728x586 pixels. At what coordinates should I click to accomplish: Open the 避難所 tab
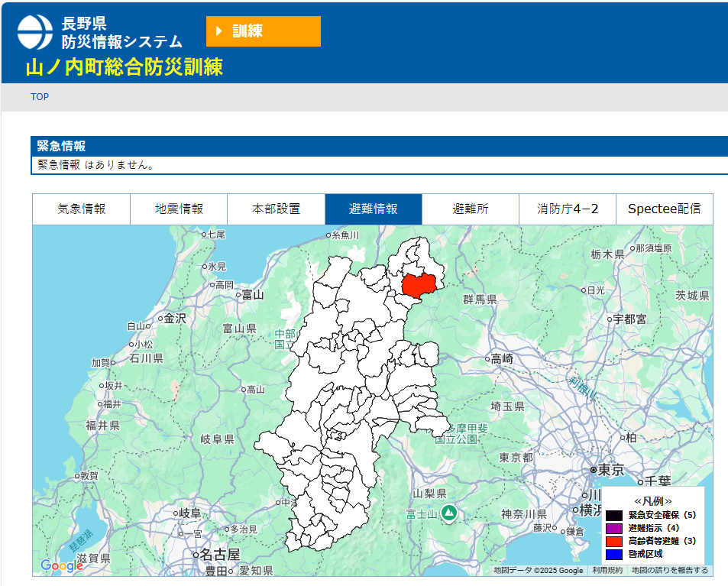point(470,209)
